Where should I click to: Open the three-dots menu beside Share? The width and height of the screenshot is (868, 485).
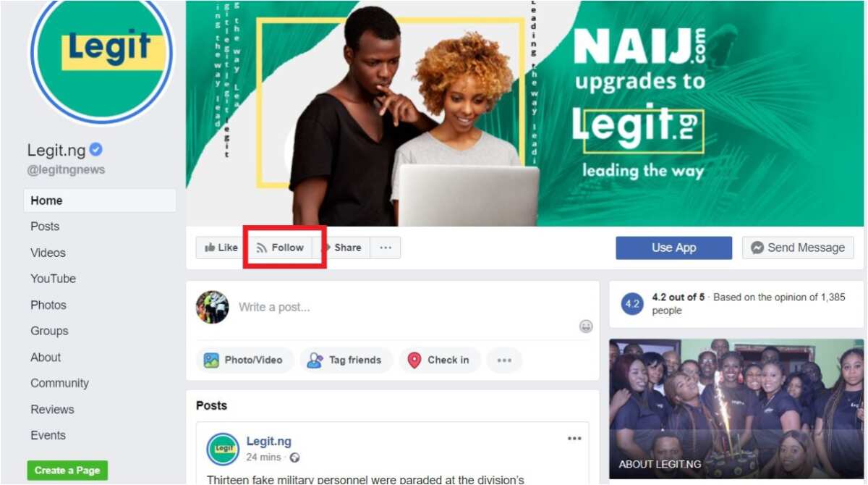click(386, 248)
